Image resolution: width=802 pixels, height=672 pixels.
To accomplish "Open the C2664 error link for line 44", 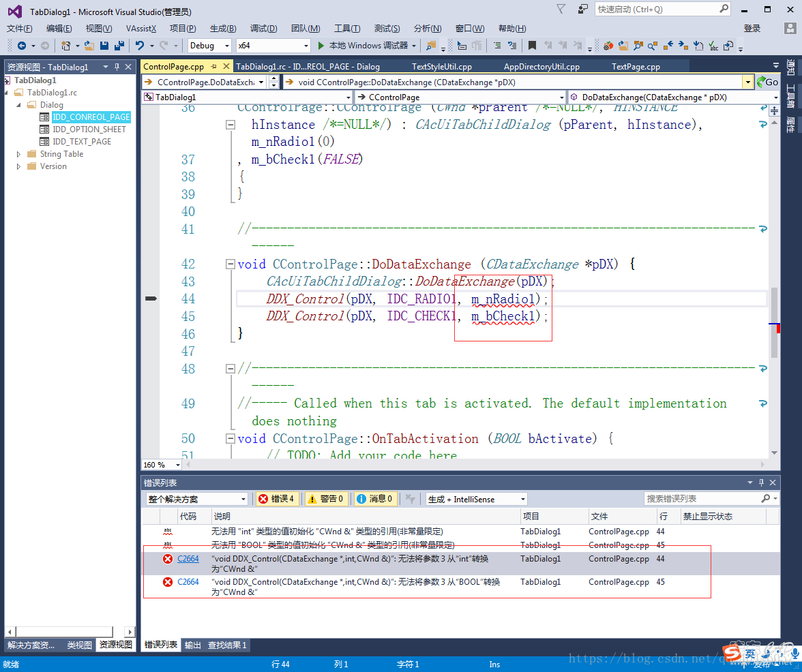I will (x=188, y=559).
